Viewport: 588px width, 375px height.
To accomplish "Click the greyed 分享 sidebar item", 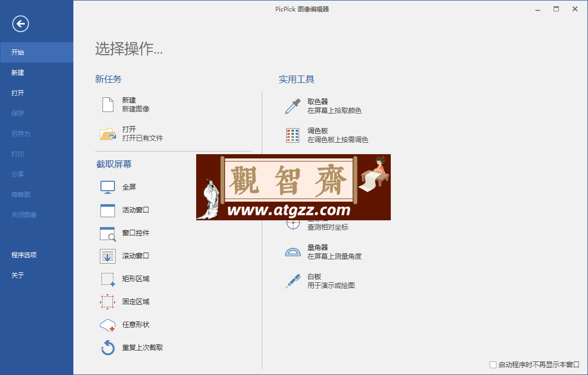I will (x=37, y=174).
